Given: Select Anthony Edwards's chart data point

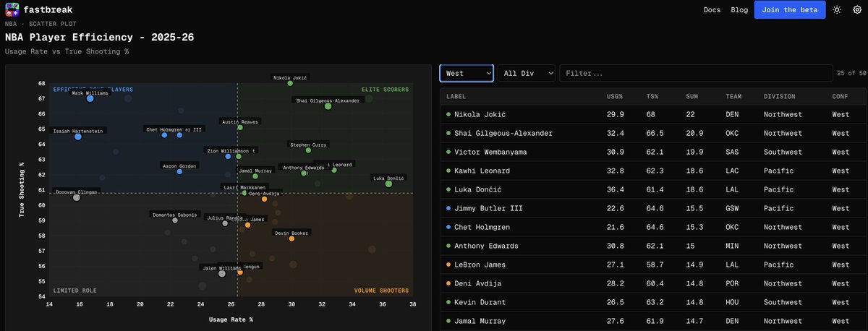Looking at the screenshot, I should coord(304,173).
